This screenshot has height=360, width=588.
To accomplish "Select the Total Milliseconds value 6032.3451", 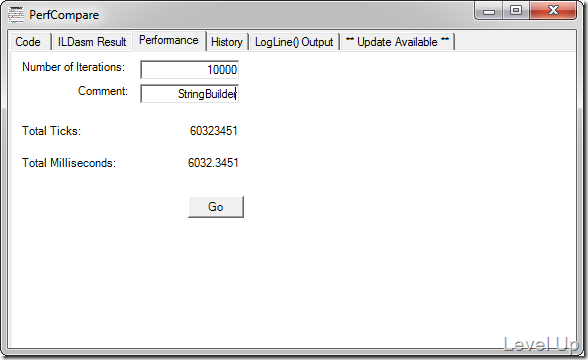I will pyautogui.click(x=213, y=163).
